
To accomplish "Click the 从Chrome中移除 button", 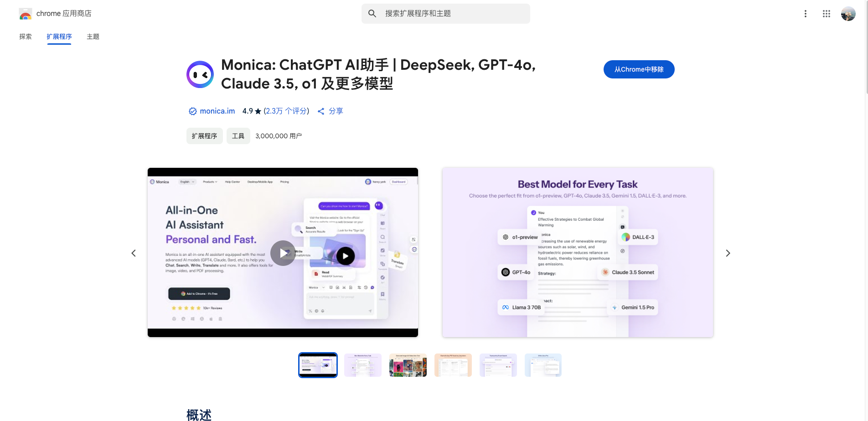I will coord(639,69).
